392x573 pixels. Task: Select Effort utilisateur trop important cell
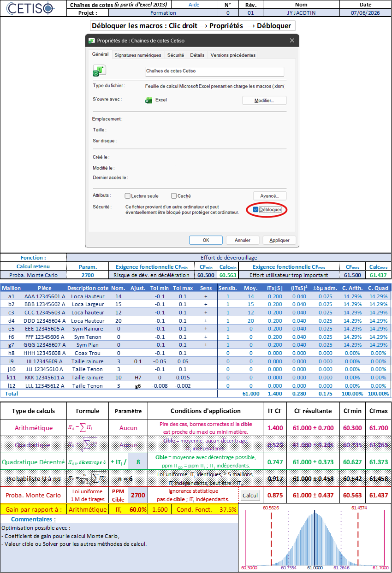tap(289, 275)
